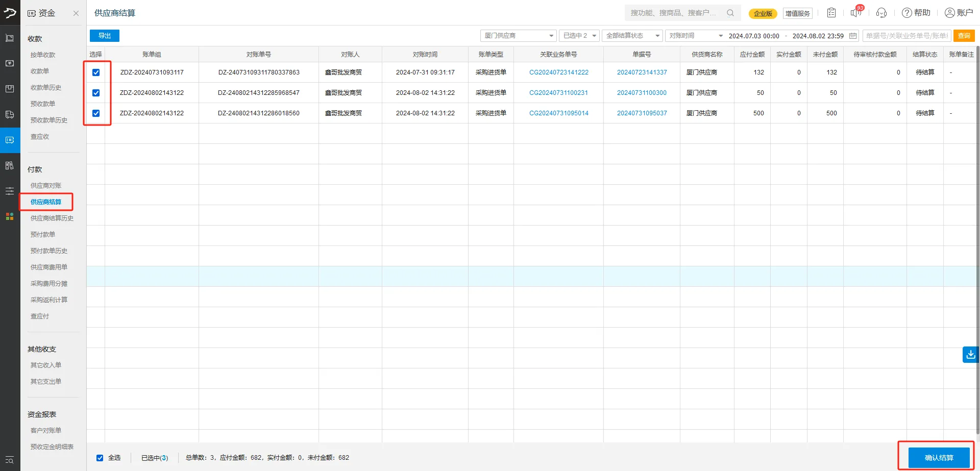Image resolution: width=980 pixels, height=471 pixels.
Task: Click the blue download floating icon
Action: click(x=970, y=354)
